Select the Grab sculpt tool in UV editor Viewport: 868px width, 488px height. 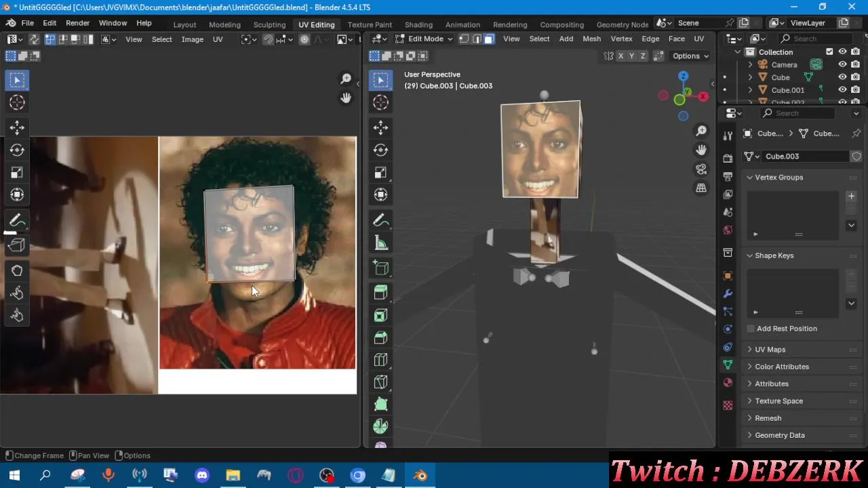pyautogui.click(x=17, y=270)
